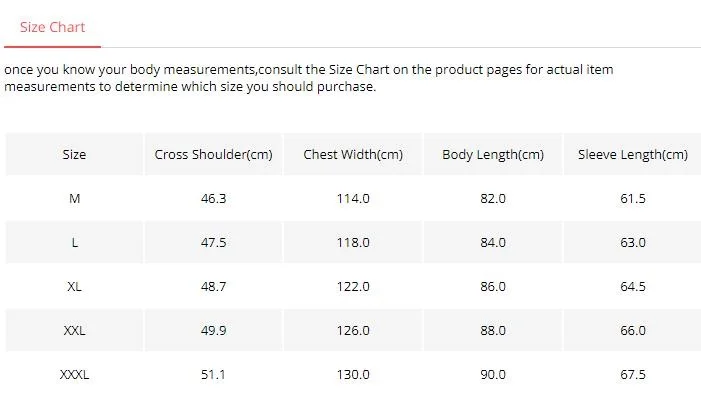Select the 46.3 cross shoulder value
Screen dimensions: 701x397
[x=213, y=198]
